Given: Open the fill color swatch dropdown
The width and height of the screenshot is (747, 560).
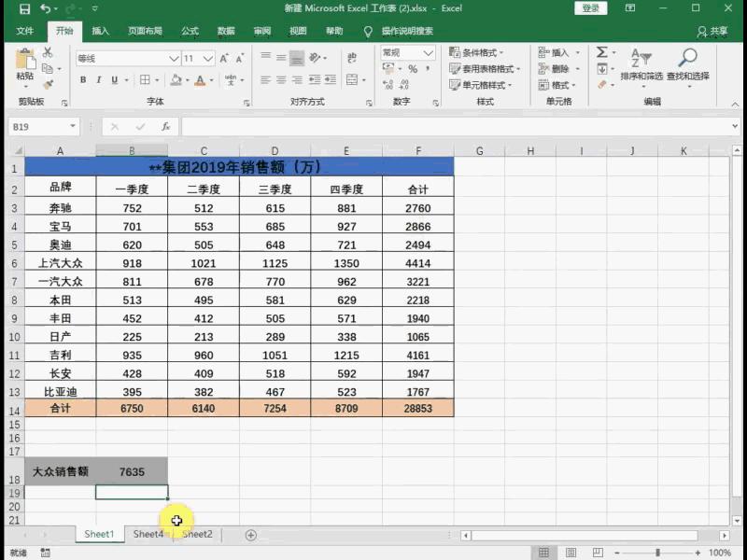Looking at the screenshot, I should tap(188, 81).
